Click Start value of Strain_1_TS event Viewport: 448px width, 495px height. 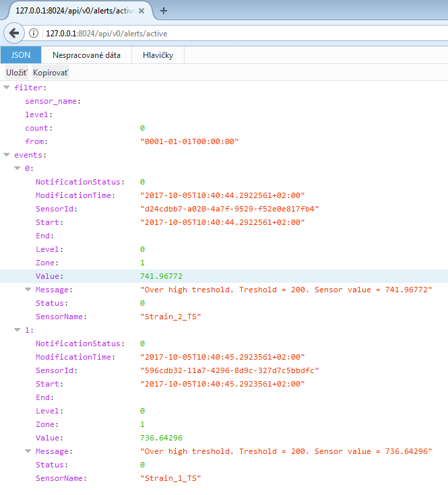[222, 384]
